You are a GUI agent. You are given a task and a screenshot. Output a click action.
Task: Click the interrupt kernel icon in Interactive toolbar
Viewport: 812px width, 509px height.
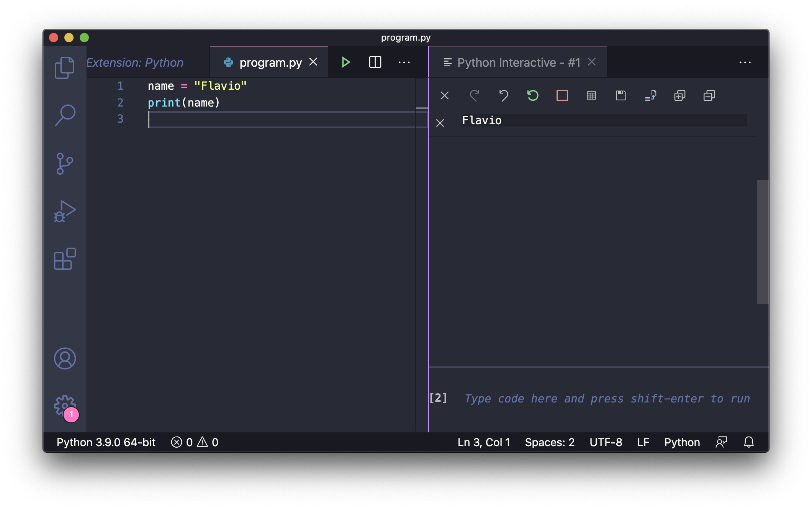pyautogui.click(x=561, y=95)
